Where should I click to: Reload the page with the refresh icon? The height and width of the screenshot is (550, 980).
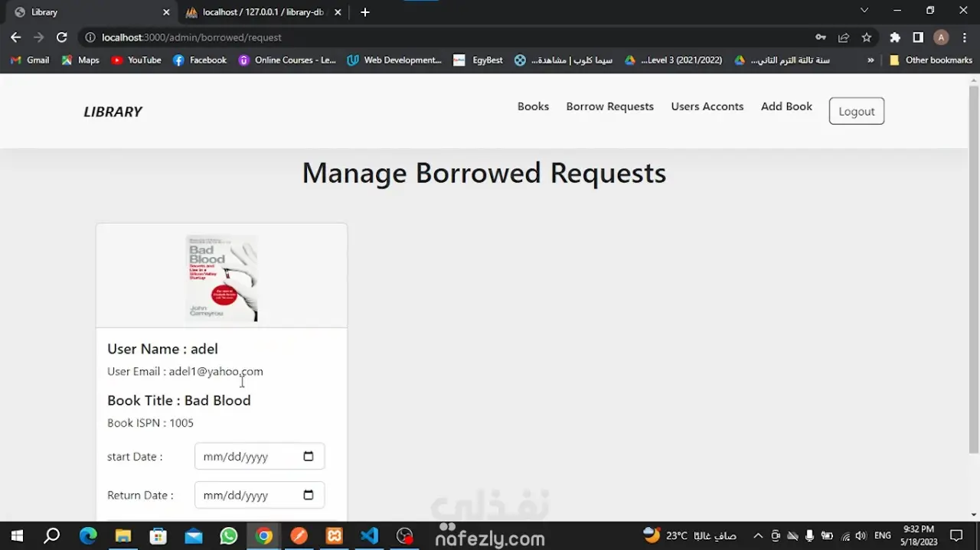click(62, 37)
